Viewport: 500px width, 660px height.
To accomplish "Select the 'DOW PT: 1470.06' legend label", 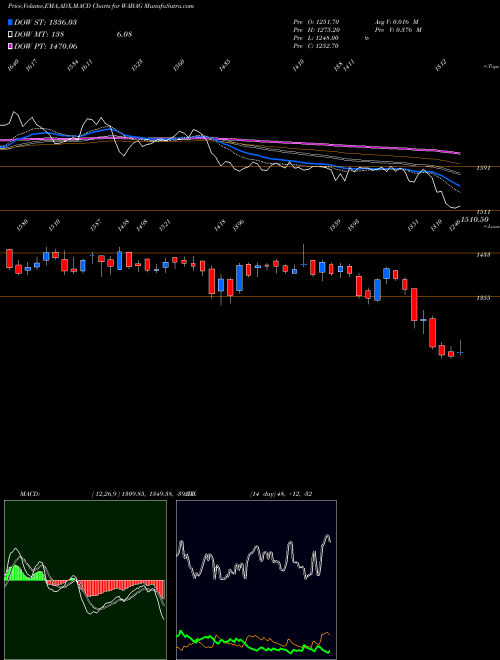I will pyautogui.click(x=45, y=46).
